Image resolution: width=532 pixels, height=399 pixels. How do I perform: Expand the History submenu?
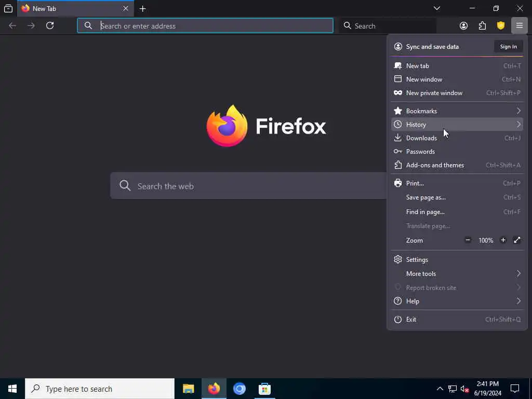(457, 125)
